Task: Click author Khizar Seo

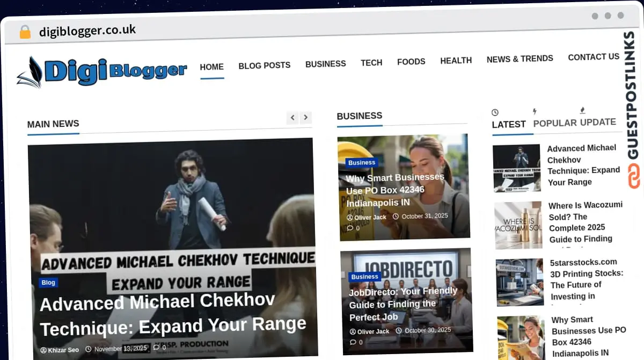Action: [x=63, y=350]
